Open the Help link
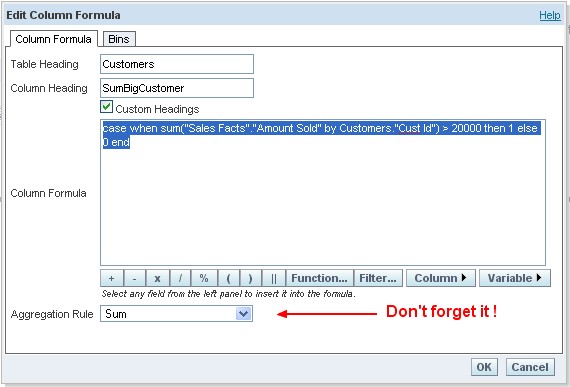 pos(549,15)
